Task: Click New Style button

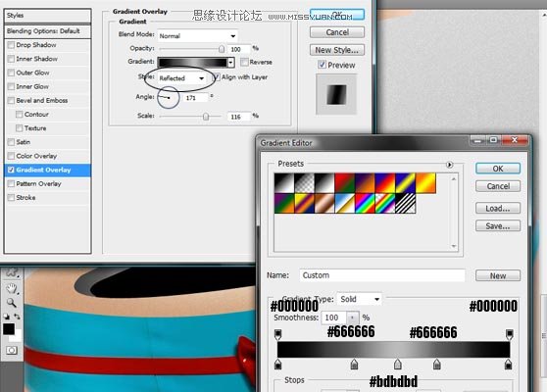Action: 337,50
